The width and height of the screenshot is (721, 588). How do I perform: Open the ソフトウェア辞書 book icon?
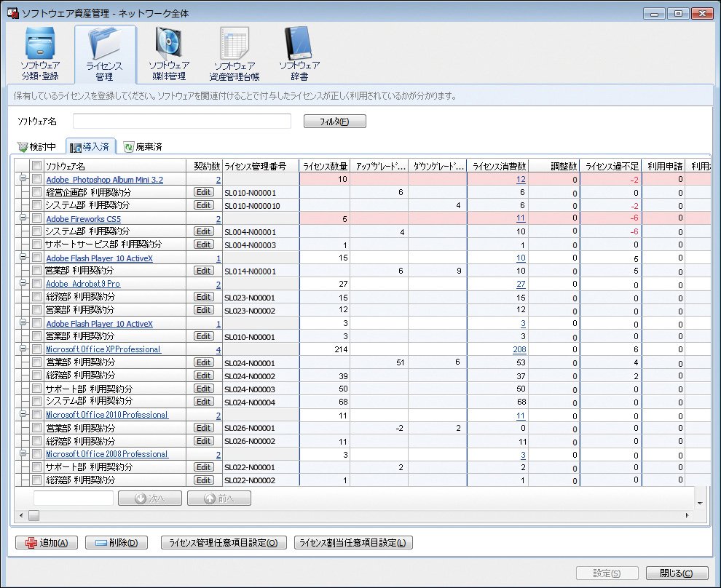point(299,44)
